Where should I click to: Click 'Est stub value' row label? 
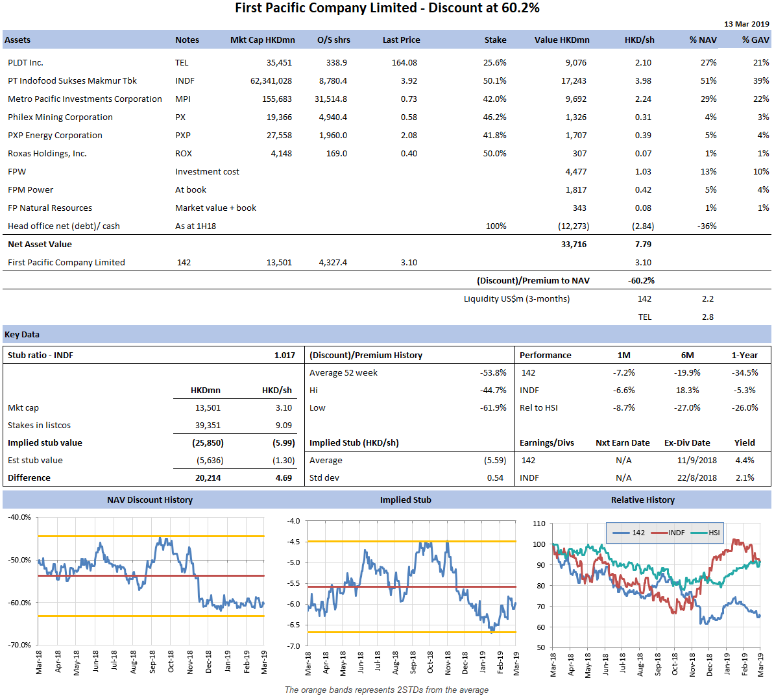[35, 461]
